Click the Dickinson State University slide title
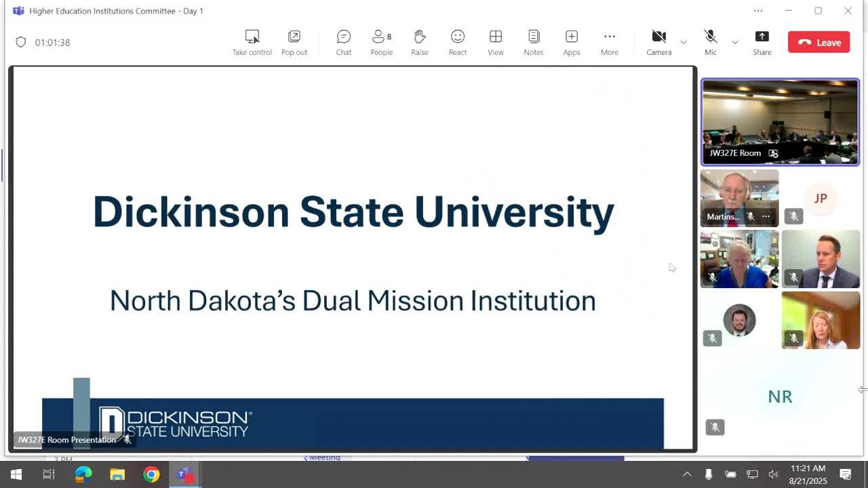868x488 pixels. pyautogui.click(x=353, y=212)
